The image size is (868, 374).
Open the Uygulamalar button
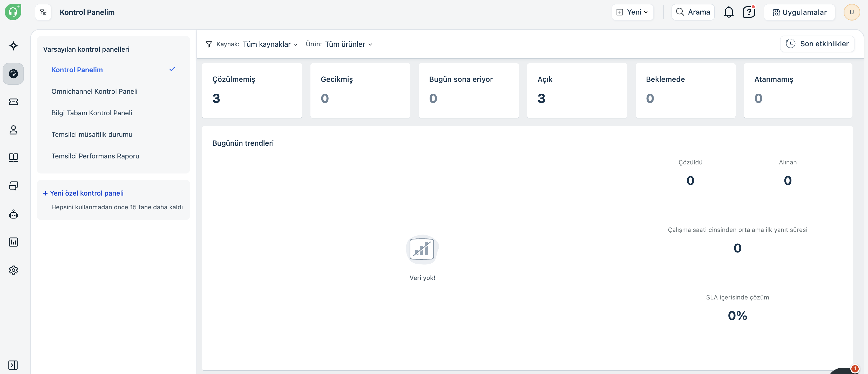point(799,12)
